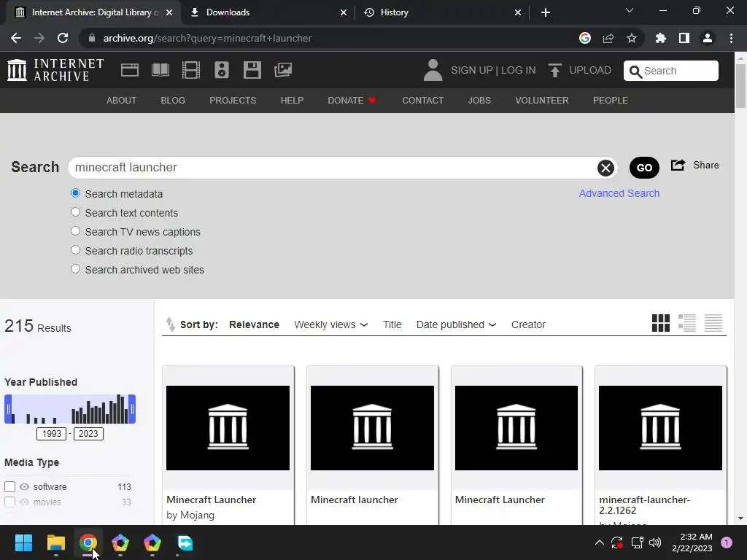Open the Images icon
This screenshot has height=560, width=747.
click(x=283, y=70)
